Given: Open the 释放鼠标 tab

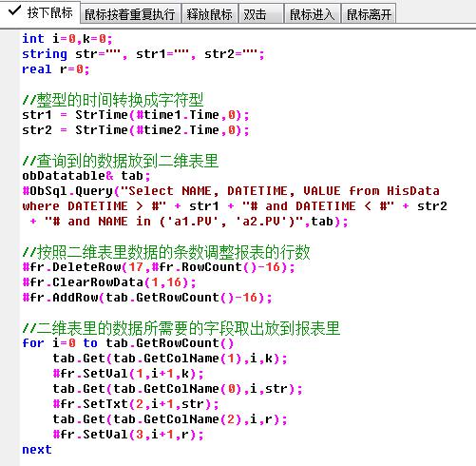Looking at the screenshot, I should point(209,14).
